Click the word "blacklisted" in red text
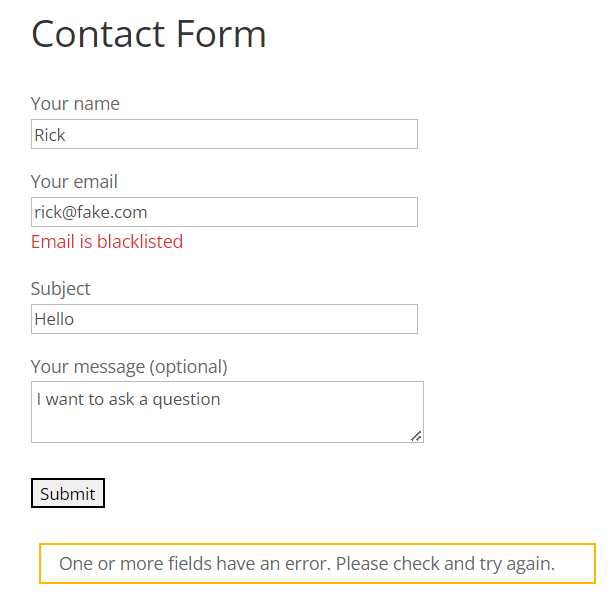The width and height of the screenshot is (615, 600). pyautogui.click(x=140, y=242)
